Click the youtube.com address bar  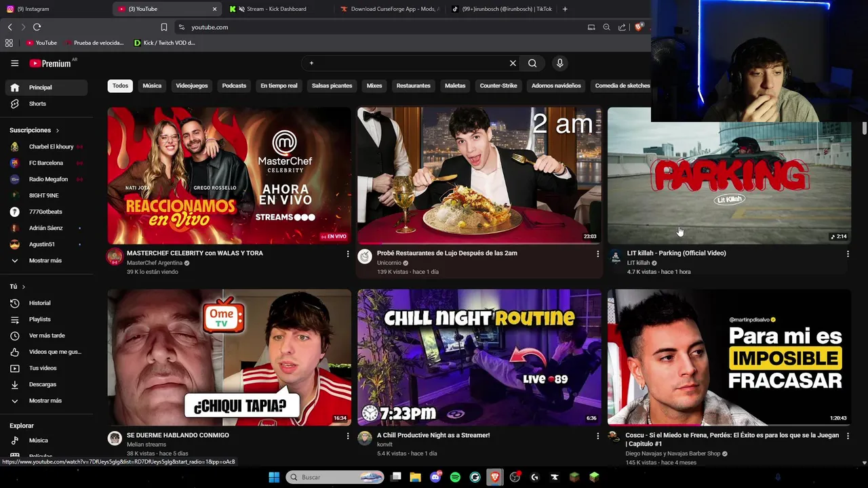coord(380,27)
